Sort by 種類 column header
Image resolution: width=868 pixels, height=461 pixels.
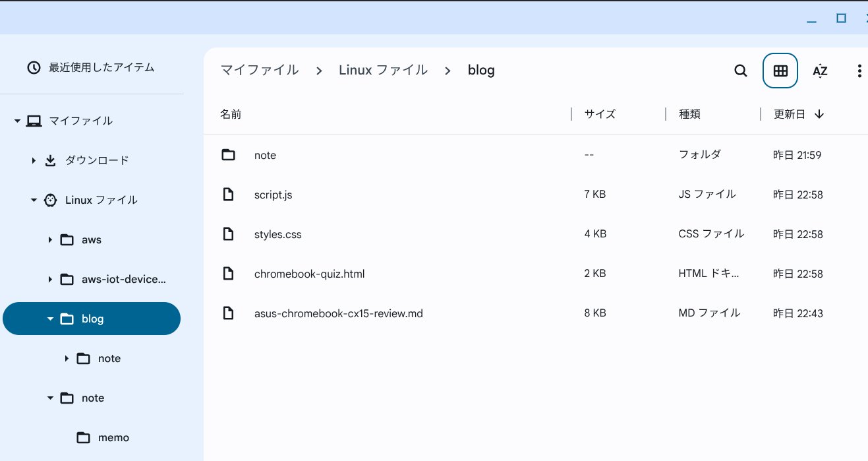coord(689,114)
